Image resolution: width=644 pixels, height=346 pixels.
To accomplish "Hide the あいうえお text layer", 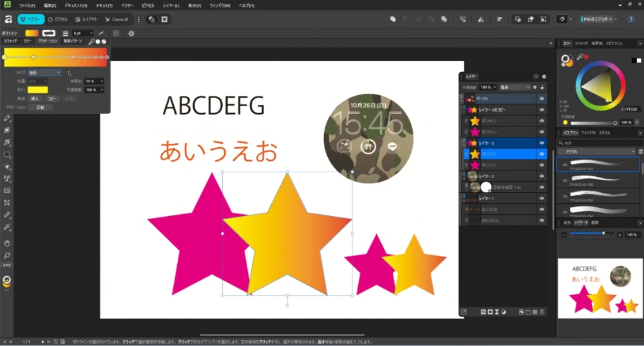I will click(542, 210).
